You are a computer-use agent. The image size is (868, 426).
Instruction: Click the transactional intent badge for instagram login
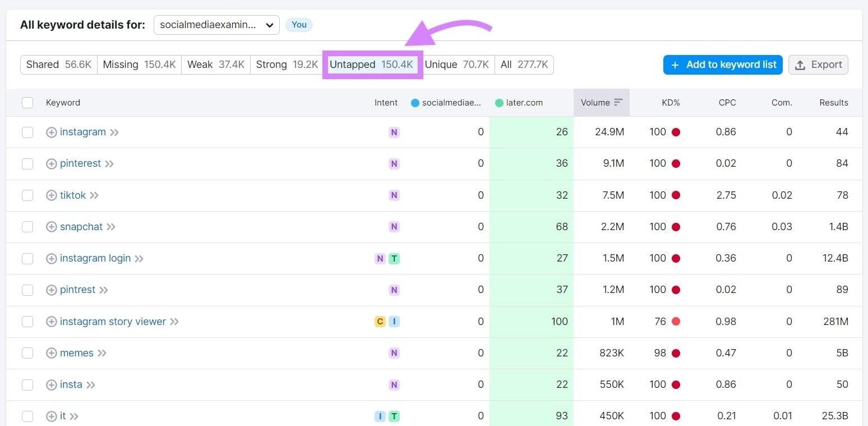coord(394,258)
